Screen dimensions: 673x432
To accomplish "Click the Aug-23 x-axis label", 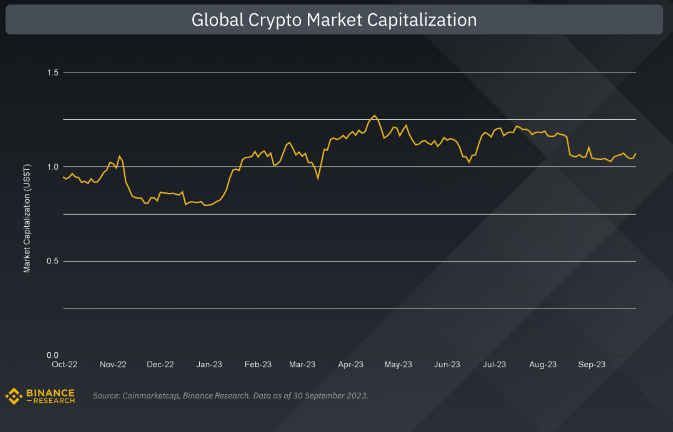I will [x=543, y=364].
